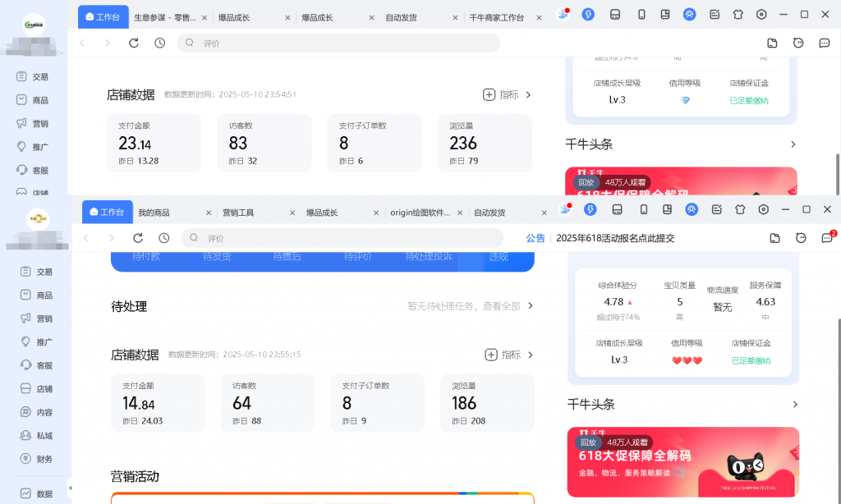Open 查看全部 next to 待处理
841x504 pixels.
[503, 305]
